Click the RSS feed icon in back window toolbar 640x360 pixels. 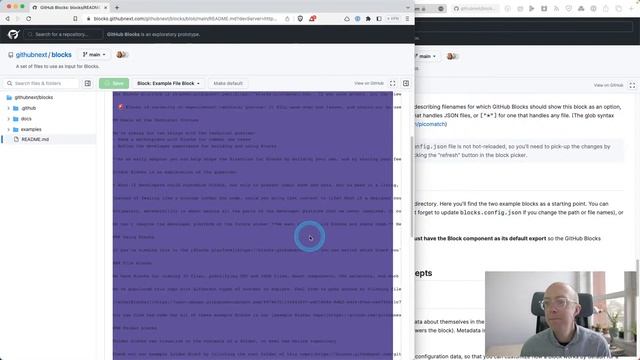point(556,9)
